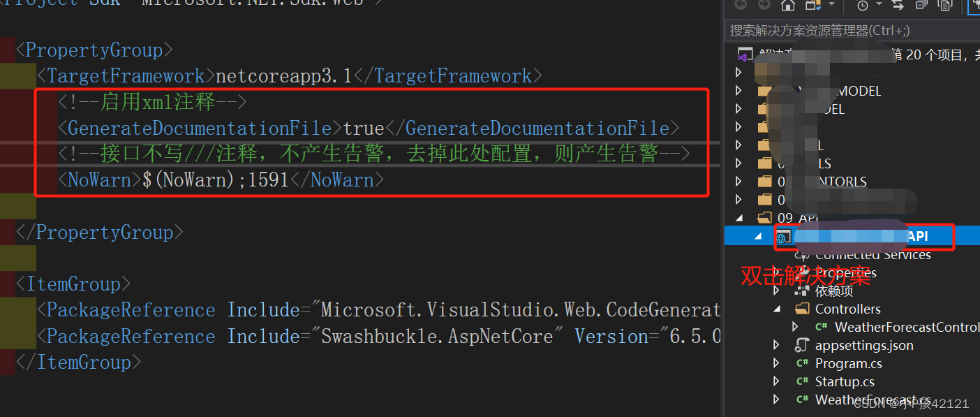Click the Home icon in Solution Explorer toolbar
Image resolution: width=980 pixels, height=417 pixels.
787,6
